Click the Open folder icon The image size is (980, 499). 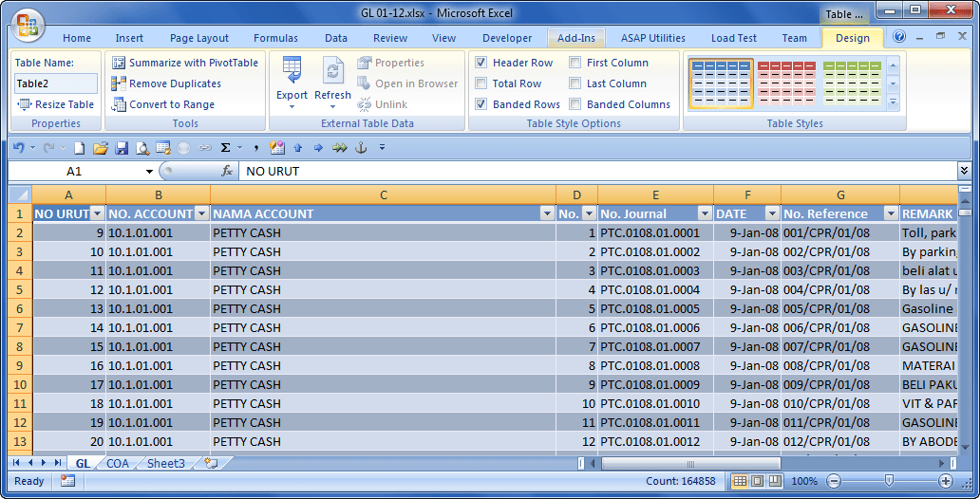click(x=100, y=148)
